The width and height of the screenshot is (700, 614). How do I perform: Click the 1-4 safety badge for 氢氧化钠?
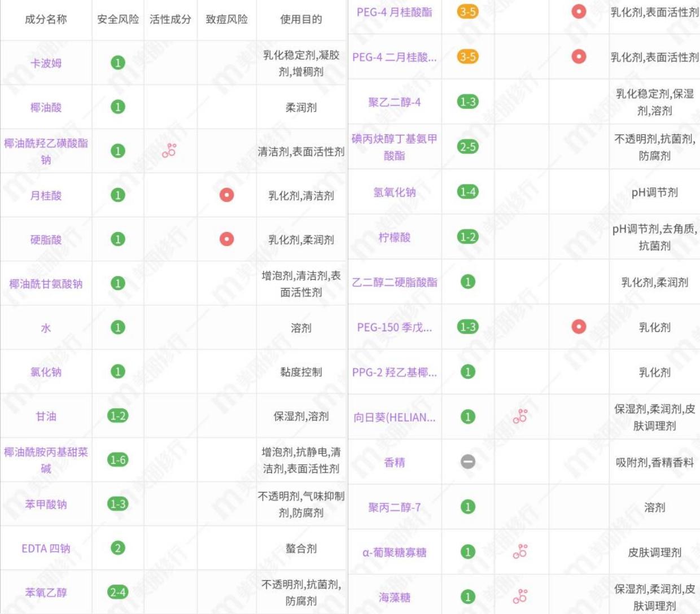pyautogui.click(x=467, y=192)
